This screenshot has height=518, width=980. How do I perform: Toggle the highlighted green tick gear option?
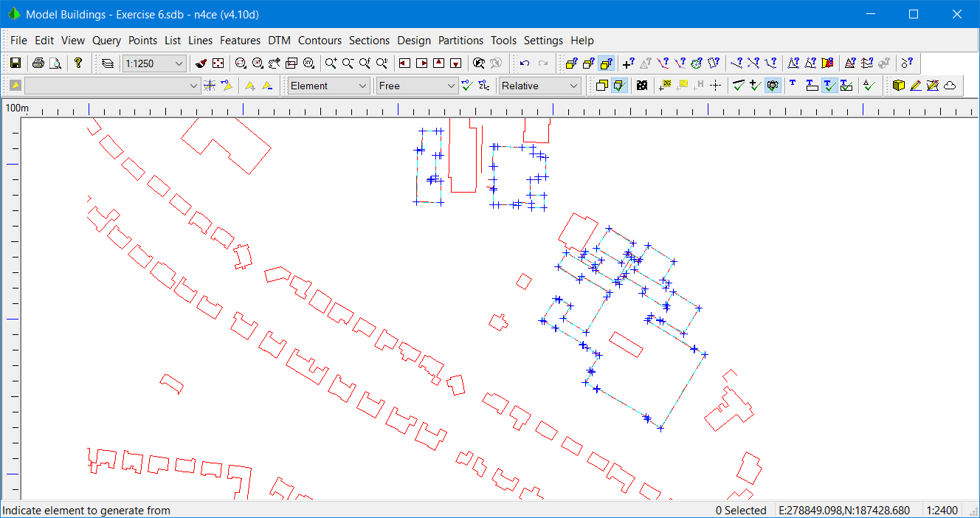773,85
